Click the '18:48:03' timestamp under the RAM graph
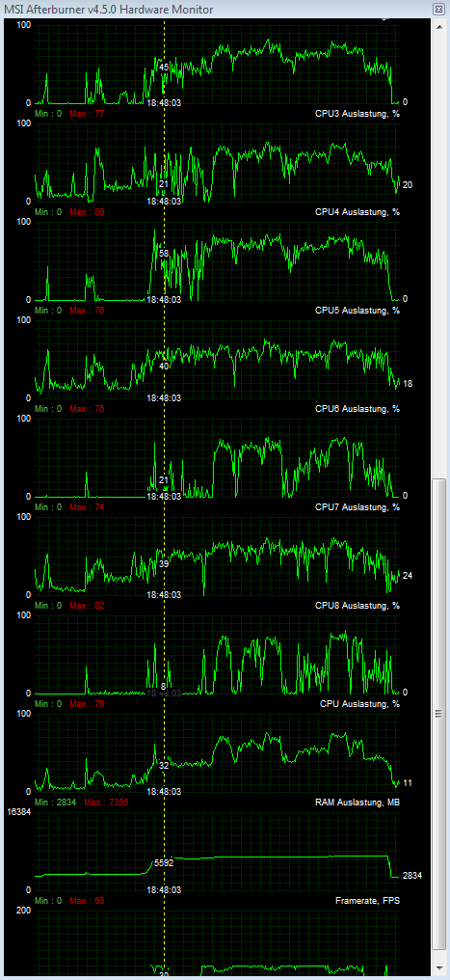The height and width of the screenshot is (980, 450). click(x=164, y=889)
